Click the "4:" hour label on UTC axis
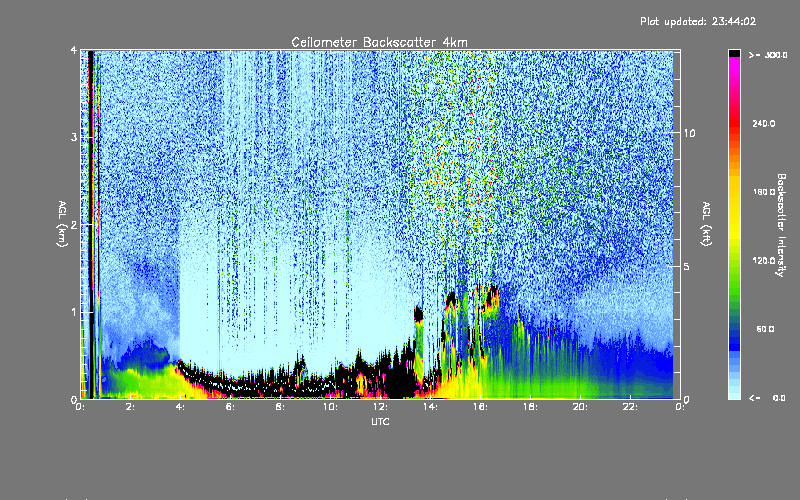The image size is (800, 500). [x=180, y=407]
